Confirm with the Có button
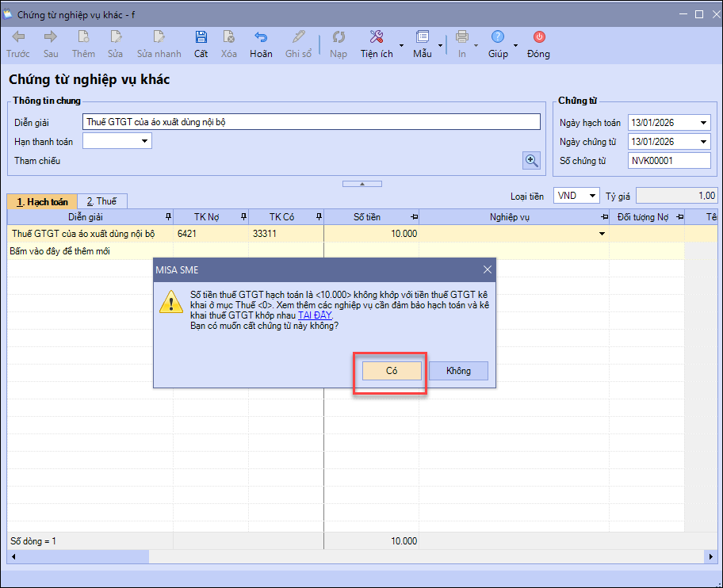Image resolution: width=723 pixels, height=588 pixels. pos(391,371)
